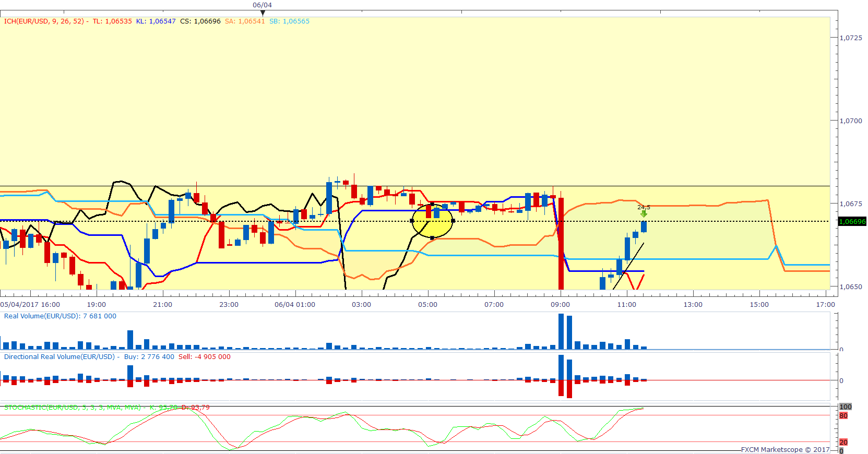This screenshot has height=454, width=868.
Task: Click the red TL: 1,06535 value
Action: click(x=112, y=21)
